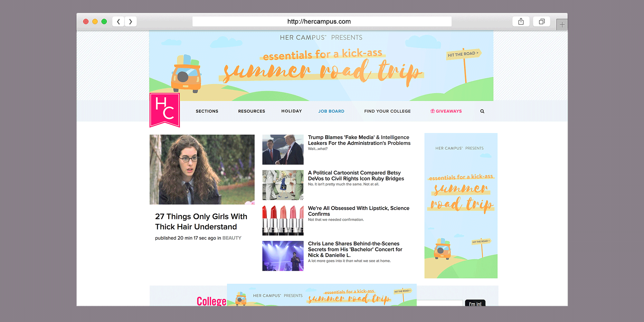
Task: Open Trump Blames 'Fake Media' headline
Action: (359, 140)
